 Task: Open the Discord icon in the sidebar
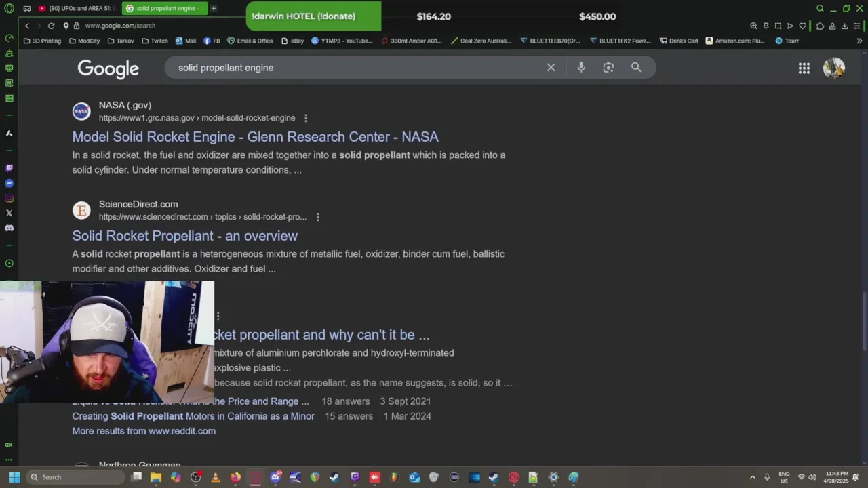click(9, 228)
